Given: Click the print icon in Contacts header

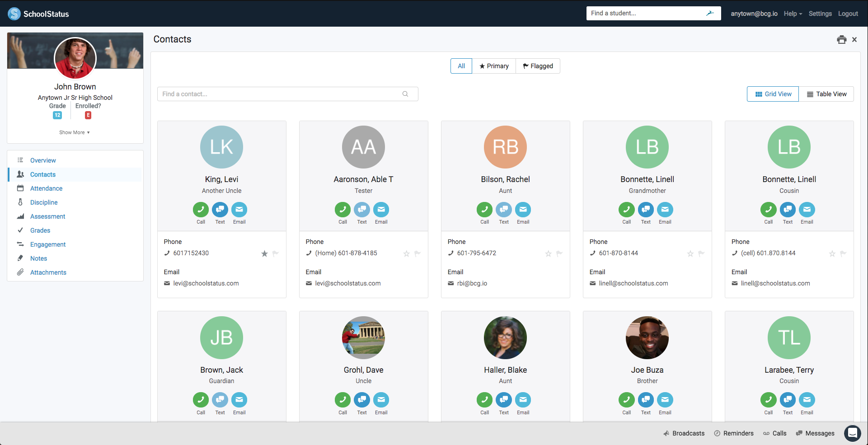Looking at the screenshot, I should 841,40.
